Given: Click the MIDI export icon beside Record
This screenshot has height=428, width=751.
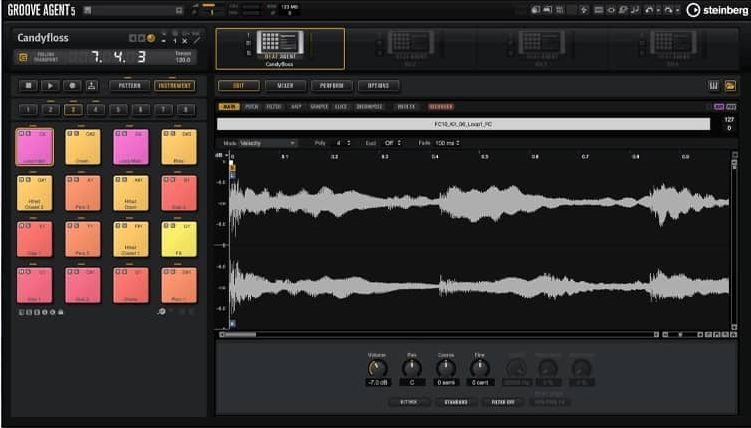Looking at the screenshot, I should pos(91,86).
